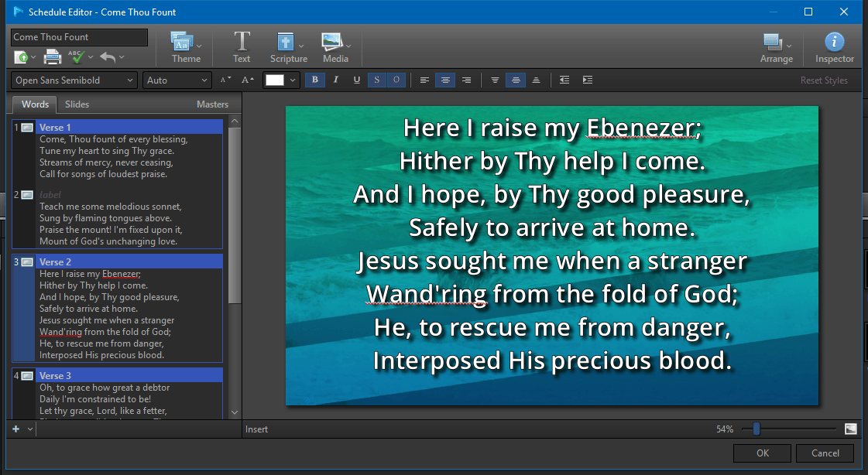Open the Theme dropdown menu
Viewport: 868px width, 475px height.
click(186, 46)
